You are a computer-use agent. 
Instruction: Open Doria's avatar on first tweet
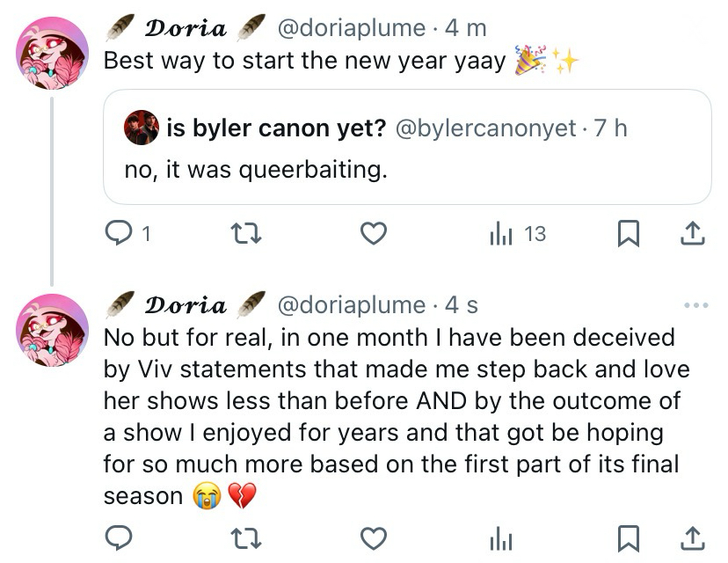(x=53, y=53)
